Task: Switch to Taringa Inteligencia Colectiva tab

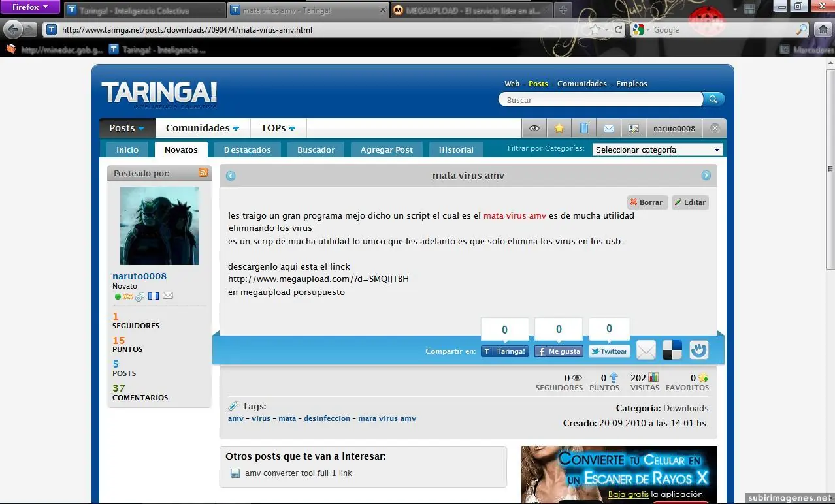Action: tap(144, 10)
